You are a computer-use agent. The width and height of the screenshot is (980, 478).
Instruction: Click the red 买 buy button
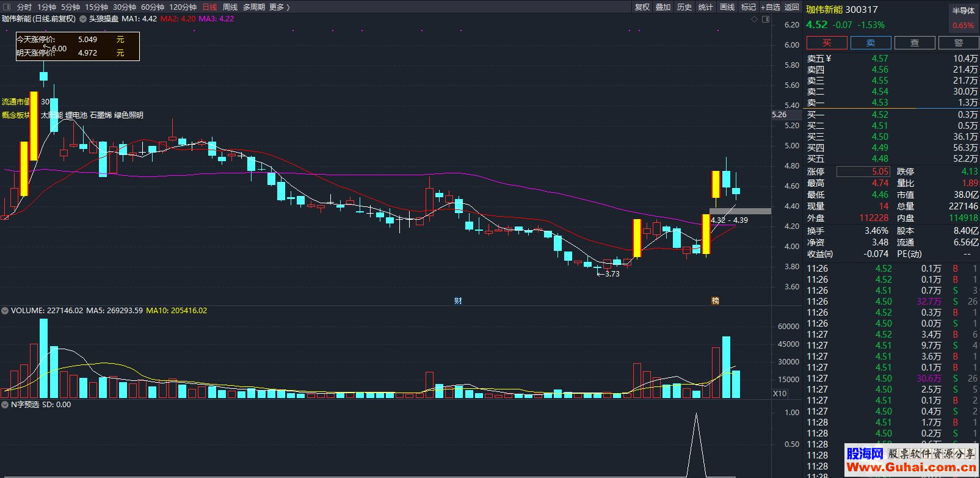pyautogui.click(x=827, y=43)
